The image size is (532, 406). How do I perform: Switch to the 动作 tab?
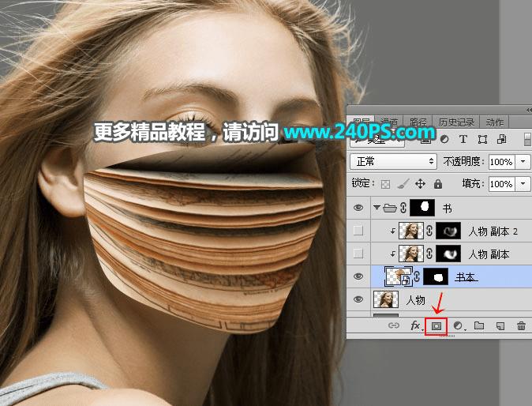click(x=495, y=122)
